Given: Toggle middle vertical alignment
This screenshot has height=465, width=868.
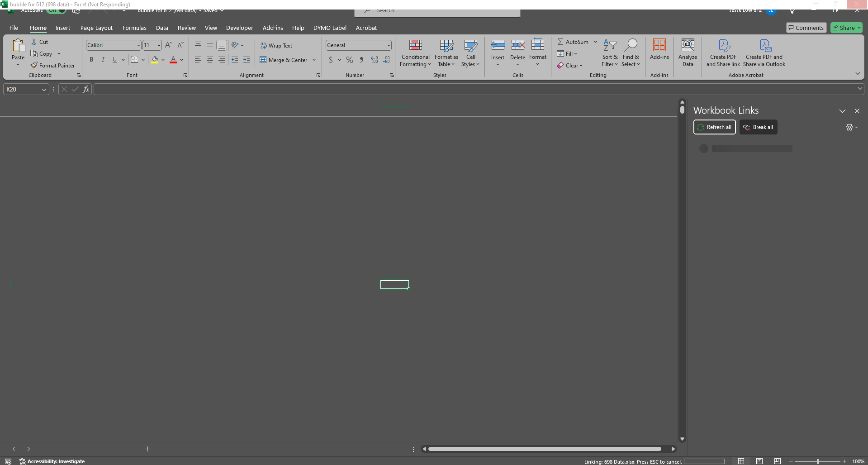Looking at the screenshot, I should 210,45.
